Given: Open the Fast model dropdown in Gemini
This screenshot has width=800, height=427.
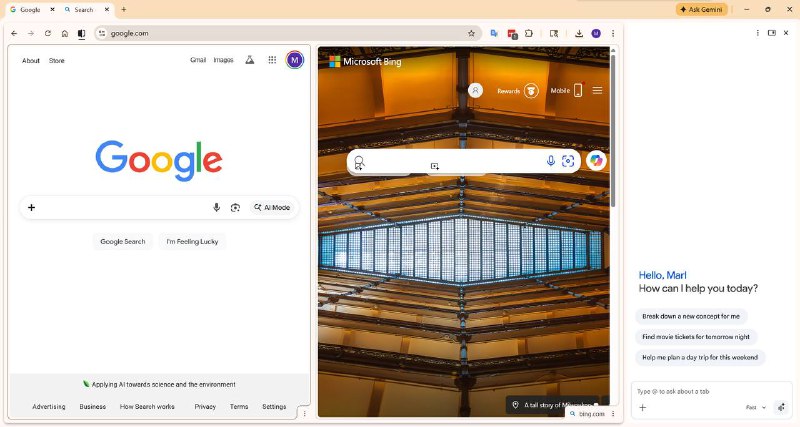Looking at the screenshot, I should tap(756, 407).
